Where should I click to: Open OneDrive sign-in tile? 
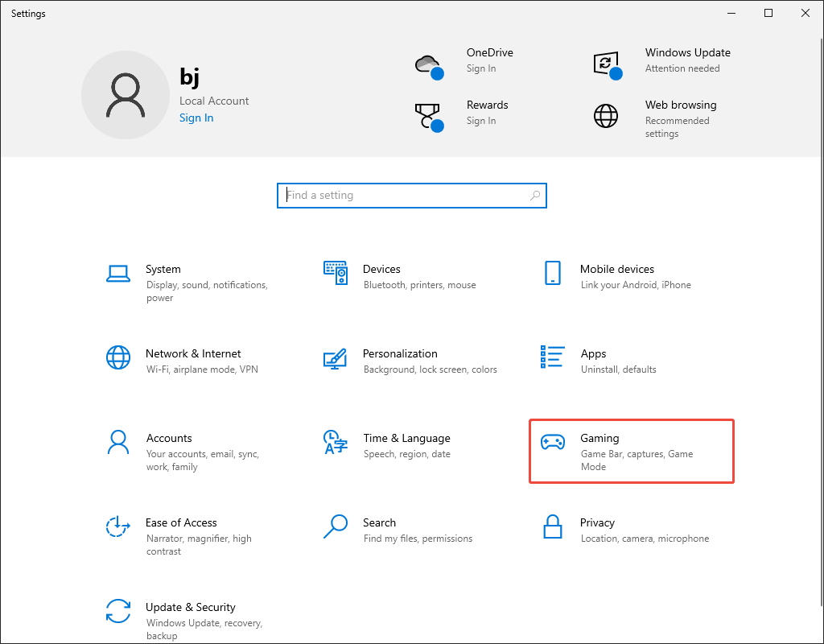(489, 60)
